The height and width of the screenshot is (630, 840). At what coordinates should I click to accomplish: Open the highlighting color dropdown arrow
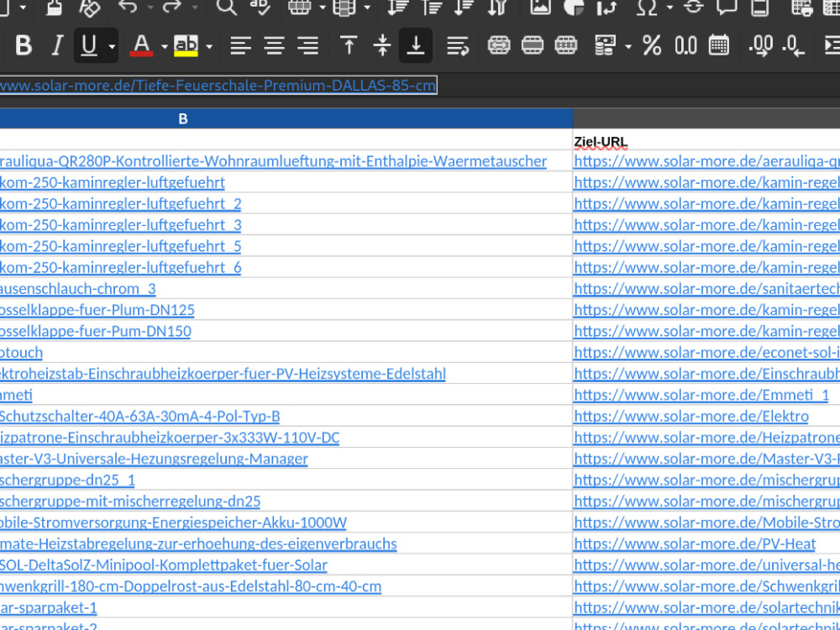209,46
